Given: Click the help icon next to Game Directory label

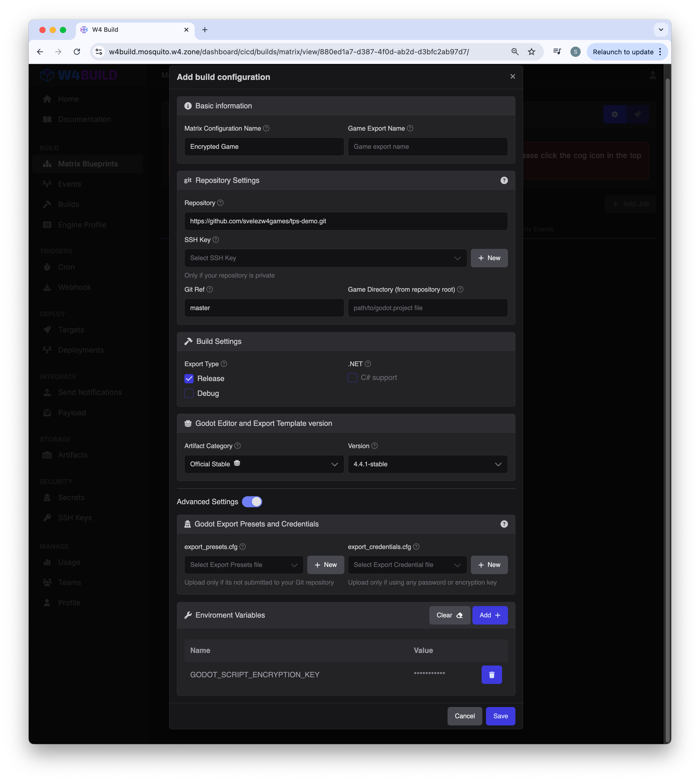Looking at the screenshot, I should [460, 289].
